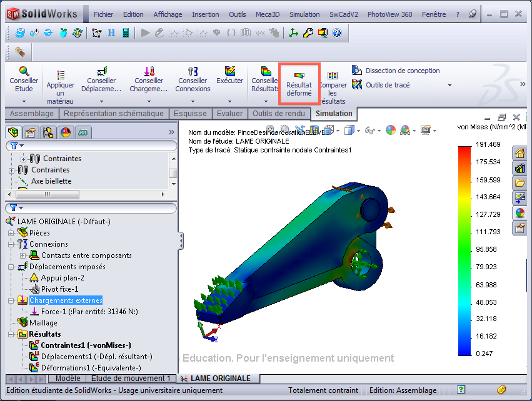Open Conseiller Déplacements in the ribbon

coord(101,80)
